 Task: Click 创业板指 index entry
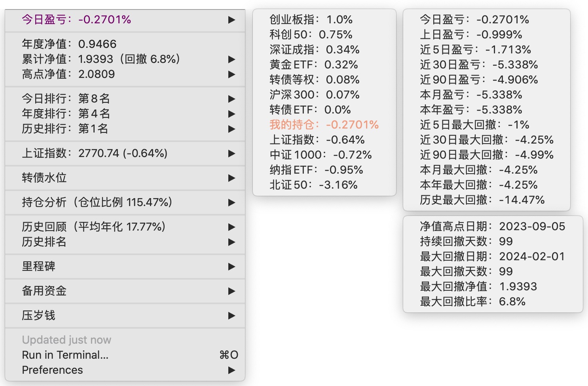pos(311,19)
